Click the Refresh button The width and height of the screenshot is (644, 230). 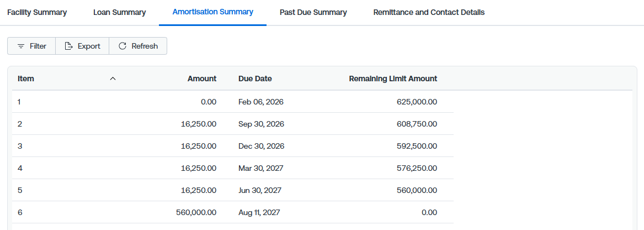click(x=138, y=46)
